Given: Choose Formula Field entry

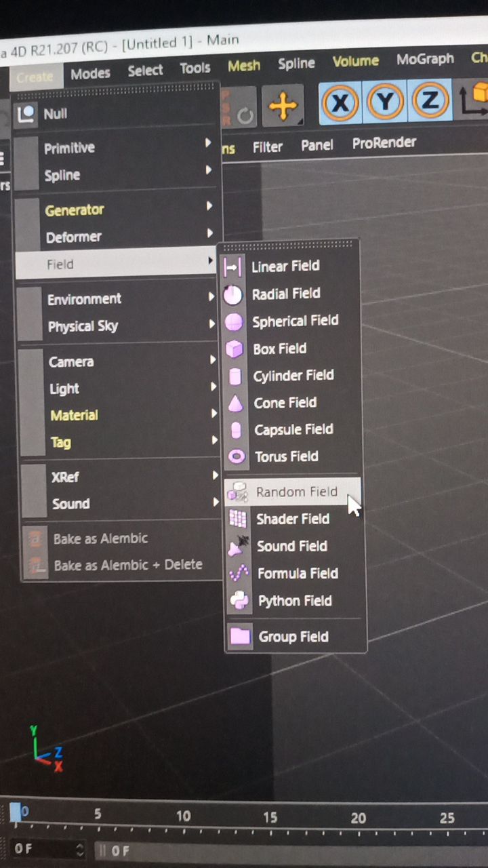Looking at the screenshot, I should click(x=297, y=574).
